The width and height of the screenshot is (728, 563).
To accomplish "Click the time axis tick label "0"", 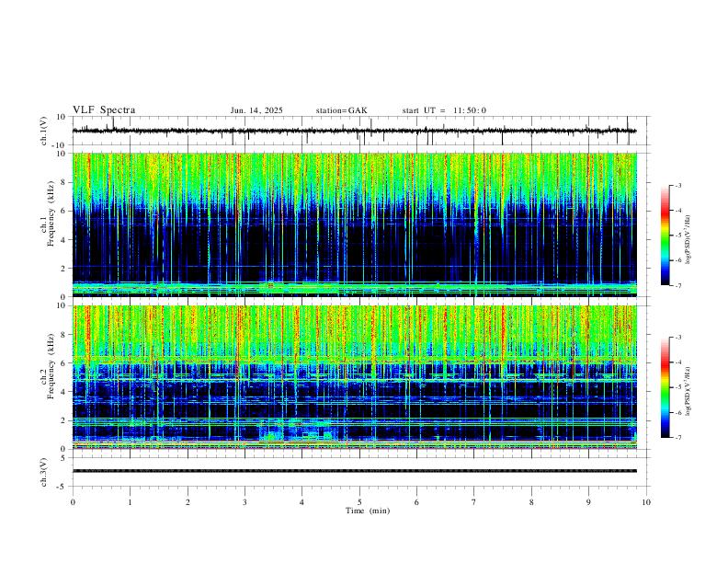I will (73, 502).
